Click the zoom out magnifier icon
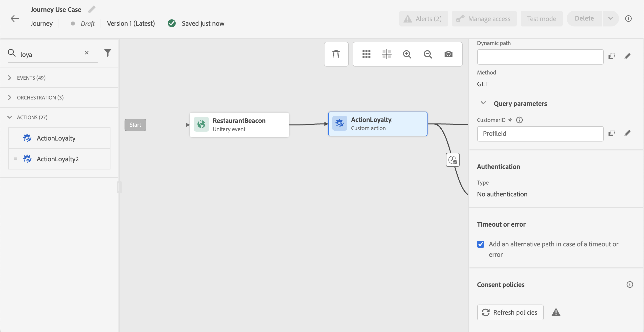Image resolution: width=644 pixels, height=332 pixels. (x=428, y=54)
